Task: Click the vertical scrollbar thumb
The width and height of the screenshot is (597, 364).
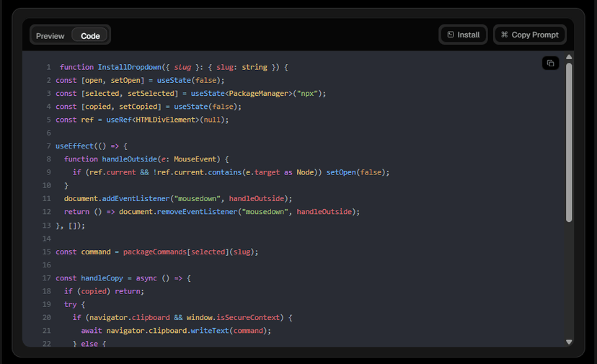Action: tap(569, 143)
